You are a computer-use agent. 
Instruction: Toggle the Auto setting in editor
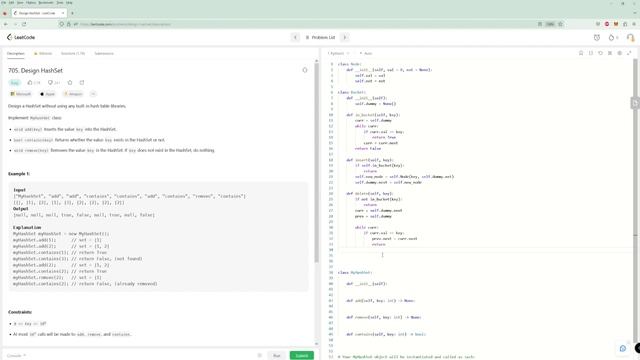click(x=366, y=53)
